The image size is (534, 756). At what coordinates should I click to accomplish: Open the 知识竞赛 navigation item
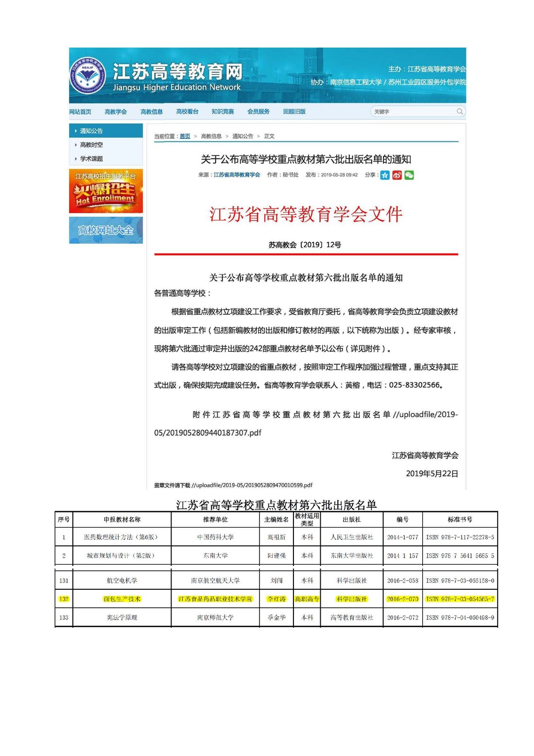[x=223, y=112]
